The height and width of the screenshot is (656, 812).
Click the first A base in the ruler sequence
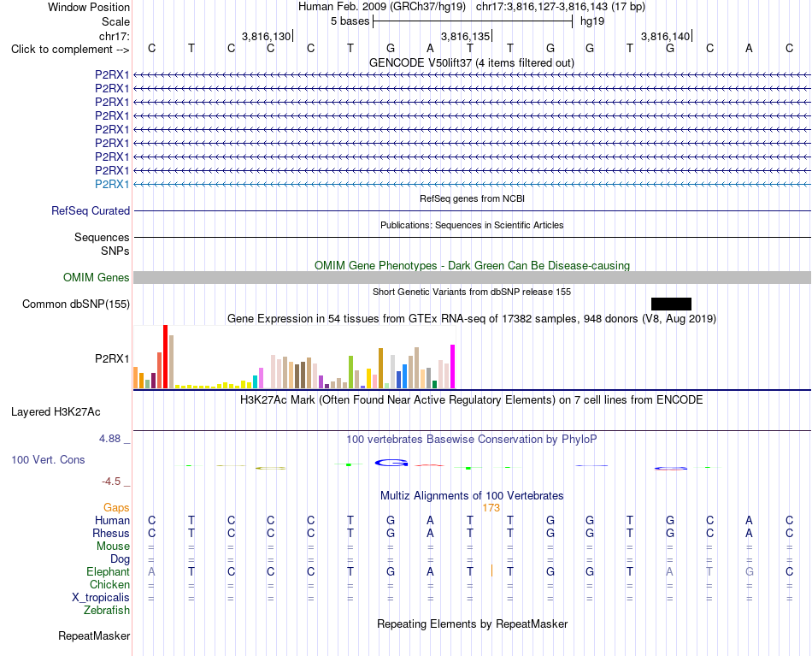pos(430,48)
